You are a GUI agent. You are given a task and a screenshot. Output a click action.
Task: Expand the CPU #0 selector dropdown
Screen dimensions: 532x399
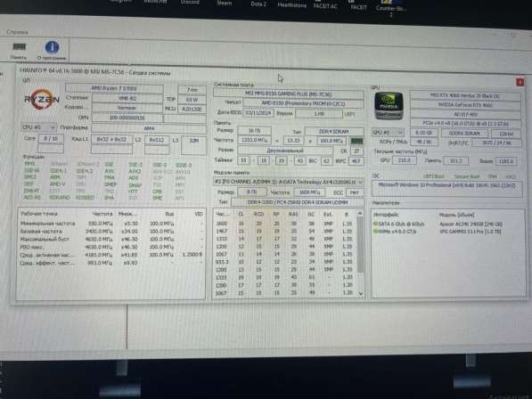[38, 127]
